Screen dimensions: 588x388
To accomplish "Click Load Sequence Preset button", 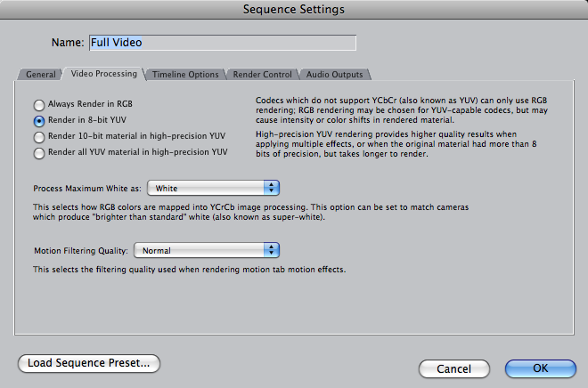I will click(89, 363).
